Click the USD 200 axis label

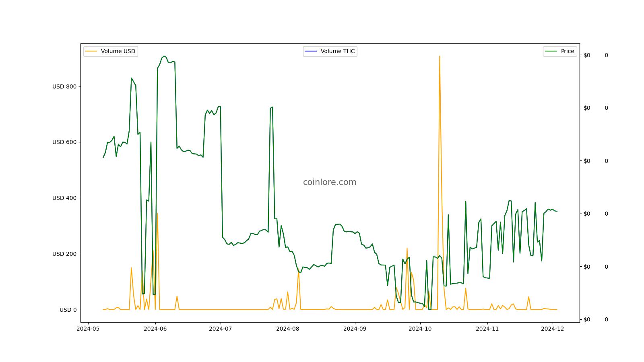click(x=64, y=254)
